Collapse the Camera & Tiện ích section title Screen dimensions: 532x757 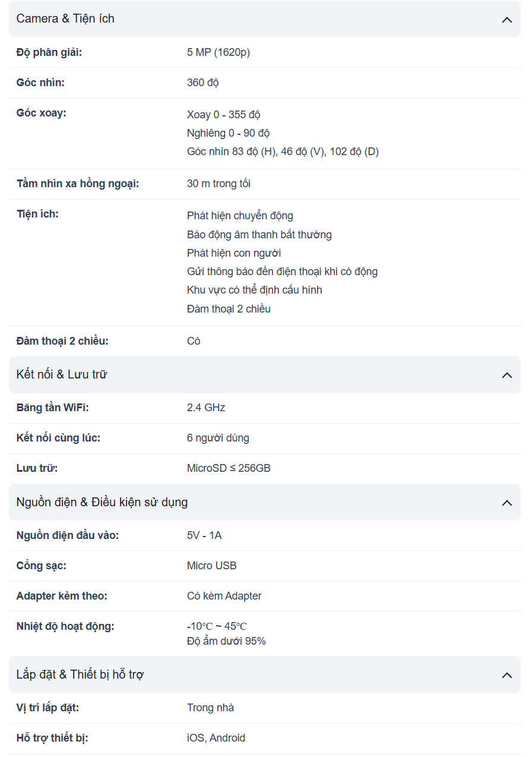coord(65,18)
